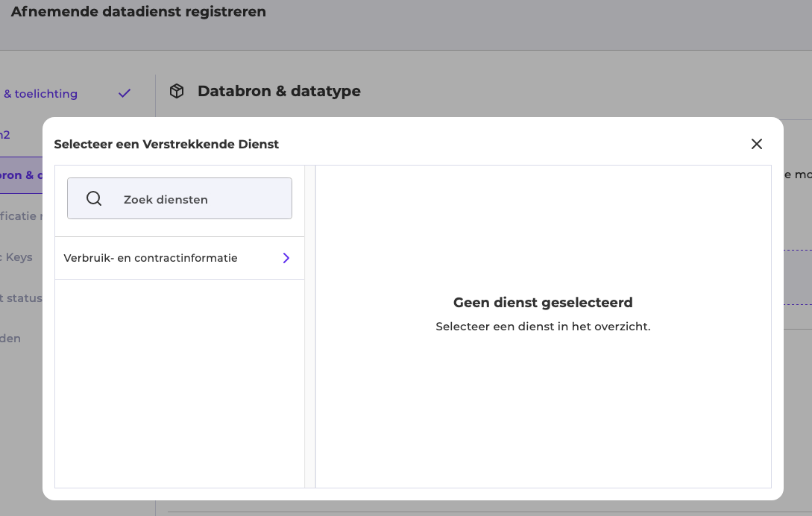This screenshot has height=516, width=812.
Task: Click the checkmark beside toelichting step
Action: [x=124, y=93]
